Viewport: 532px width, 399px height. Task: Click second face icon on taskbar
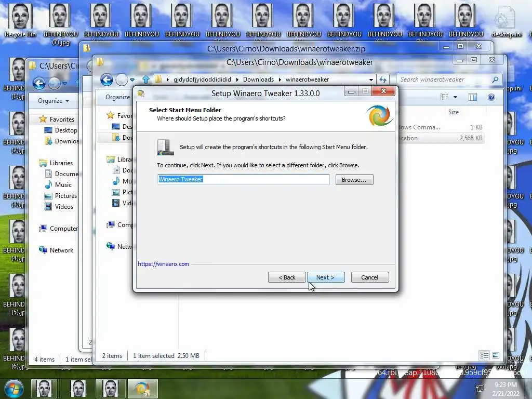[78, 389]
